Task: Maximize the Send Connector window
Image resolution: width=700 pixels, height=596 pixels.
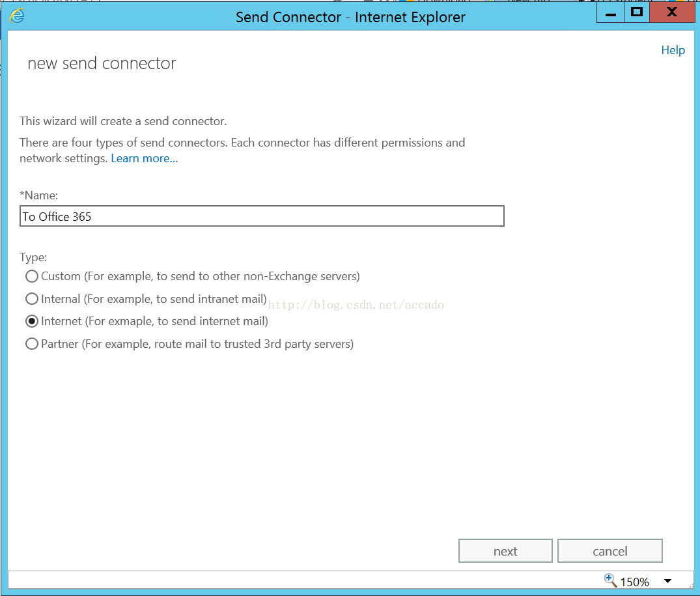Action: [637, 12]
